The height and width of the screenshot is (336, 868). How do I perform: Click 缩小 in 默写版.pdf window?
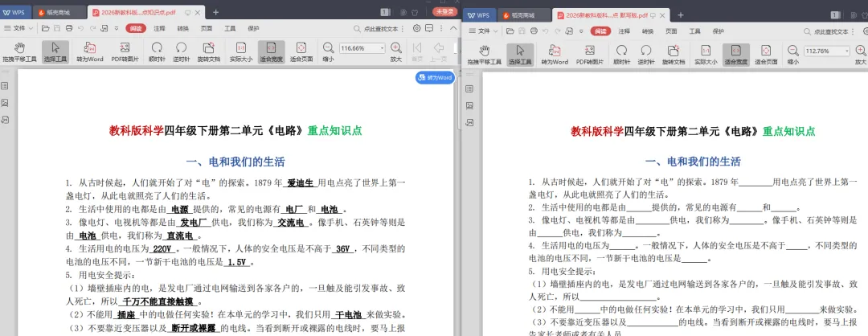(792, 54)
